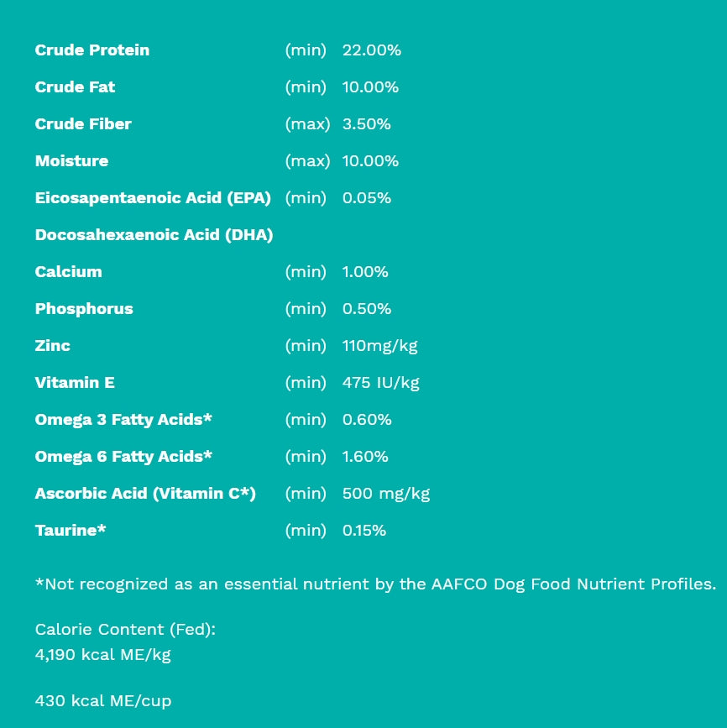Click the 3.50% fiber value
Screen dimensions: 727x728
pyautogui.click(x=366, y=124)
